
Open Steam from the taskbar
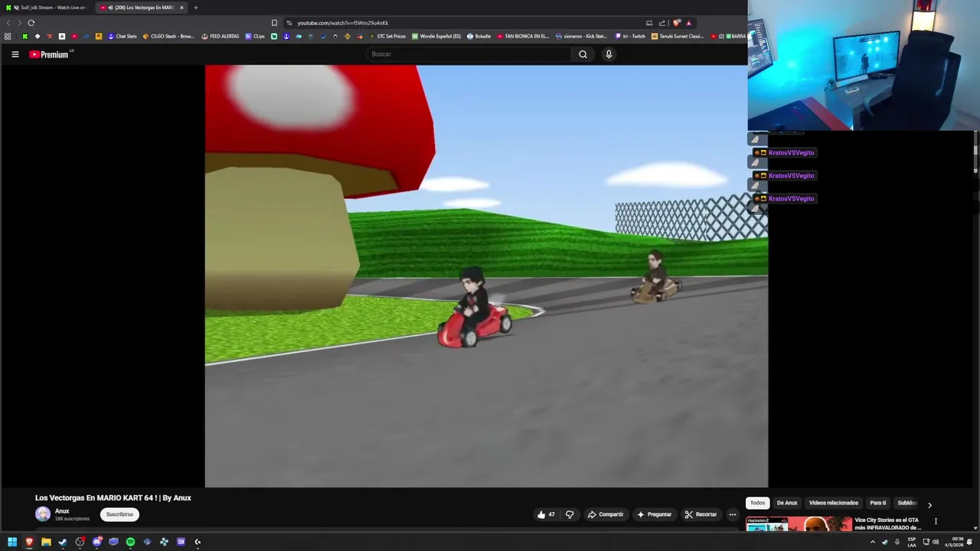pos(63,542)
